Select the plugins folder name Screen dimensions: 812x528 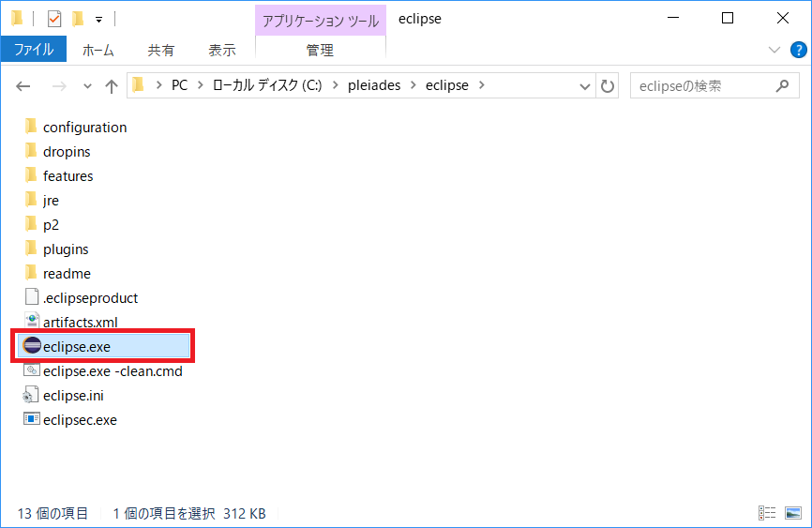tap(66, 249)
